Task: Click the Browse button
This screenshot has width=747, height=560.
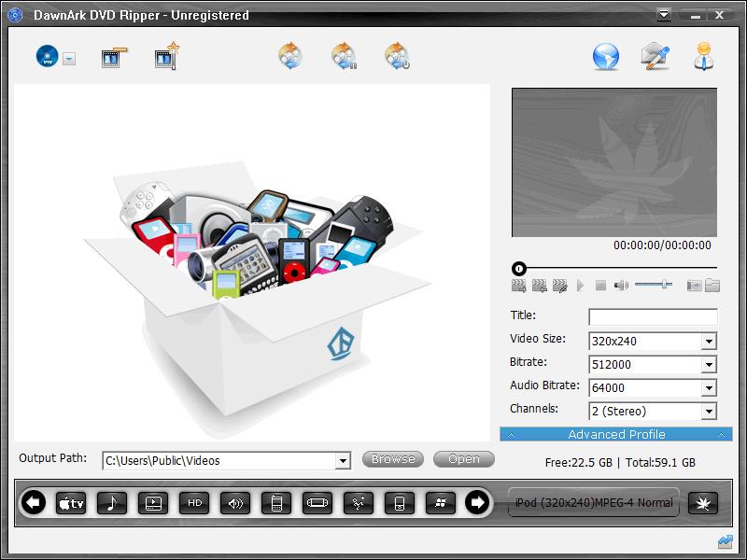Action: coord(393,459)
